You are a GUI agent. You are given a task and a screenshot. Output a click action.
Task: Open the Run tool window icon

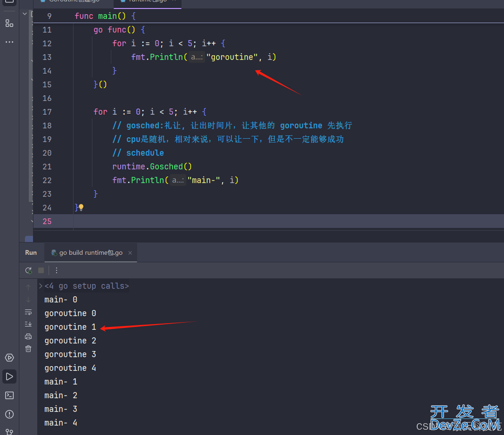tap(9, 376)
